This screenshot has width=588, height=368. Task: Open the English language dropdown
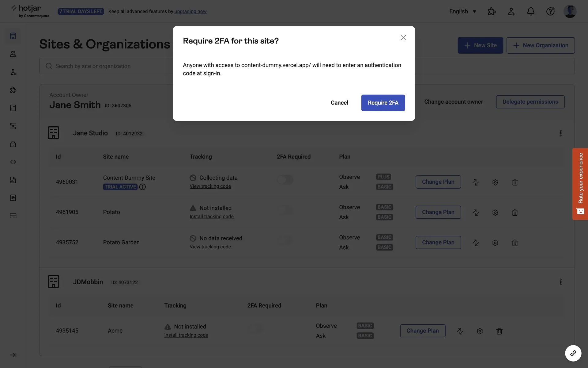462,11
